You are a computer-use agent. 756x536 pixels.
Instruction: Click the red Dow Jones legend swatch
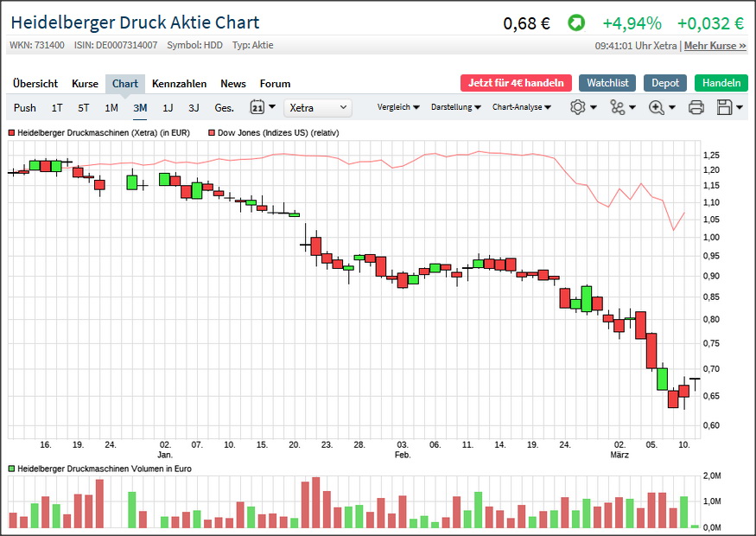tap(212, 133)
